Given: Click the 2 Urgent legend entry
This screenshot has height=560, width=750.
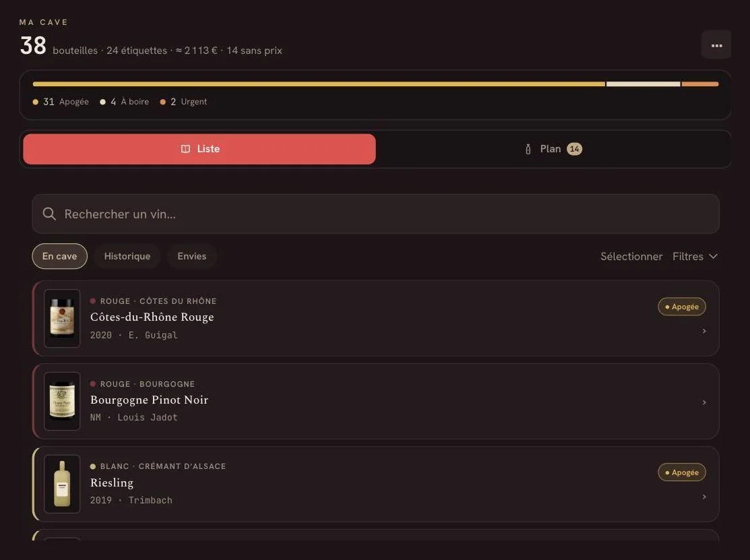Looking at the screenshot, I should click(183, 101).
